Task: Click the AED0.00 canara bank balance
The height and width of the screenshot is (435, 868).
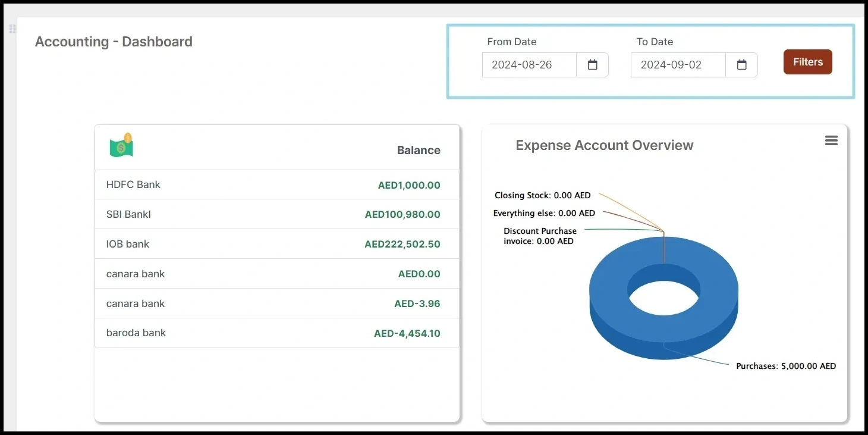Action: 419,274
